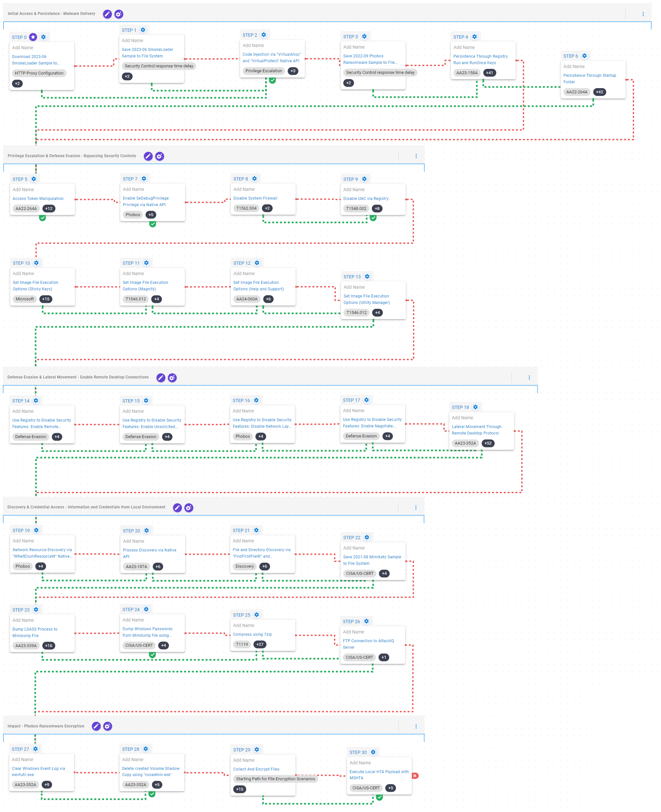Open the three-dot menu of Initial Access phase
661x812 pixels.
[643, 14]
